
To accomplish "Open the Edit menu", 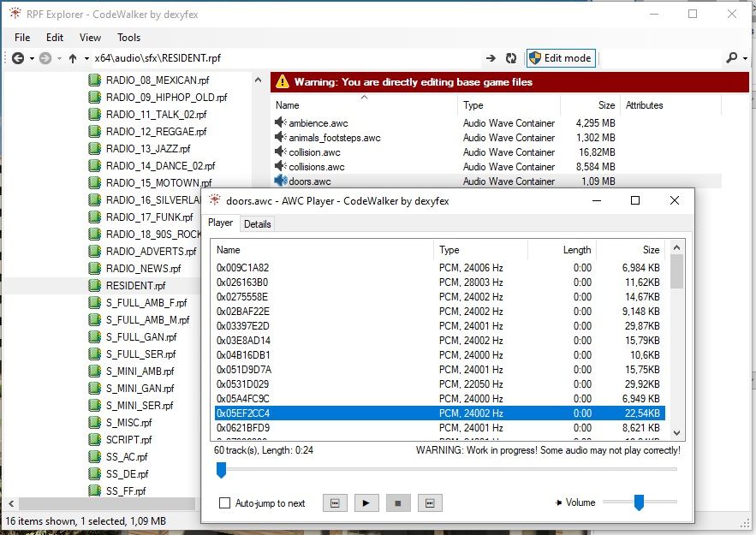I will click(x=55, y=38).
